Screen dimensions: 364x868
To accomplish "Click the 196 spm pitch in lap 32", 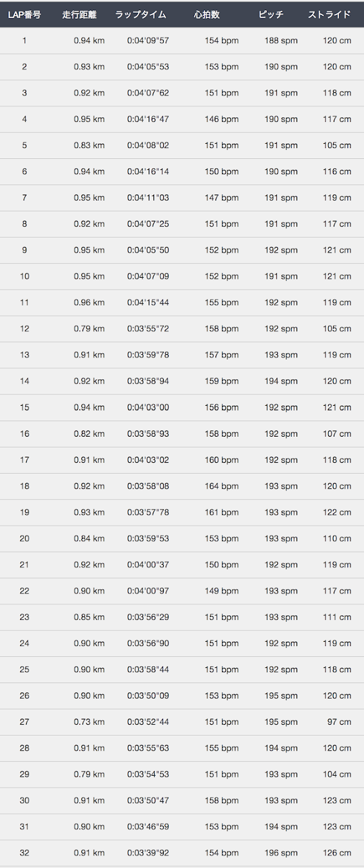I will (x=281, y=853).
